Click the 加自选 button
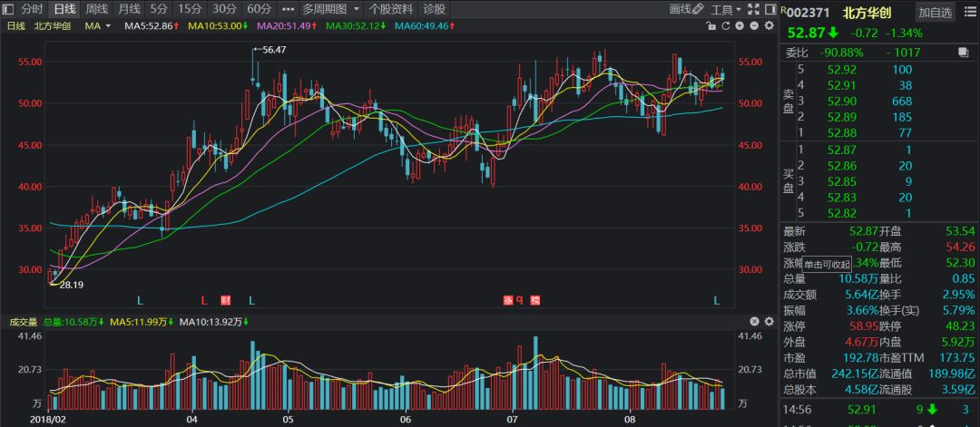Screen dimensions: 980x427 935,12
